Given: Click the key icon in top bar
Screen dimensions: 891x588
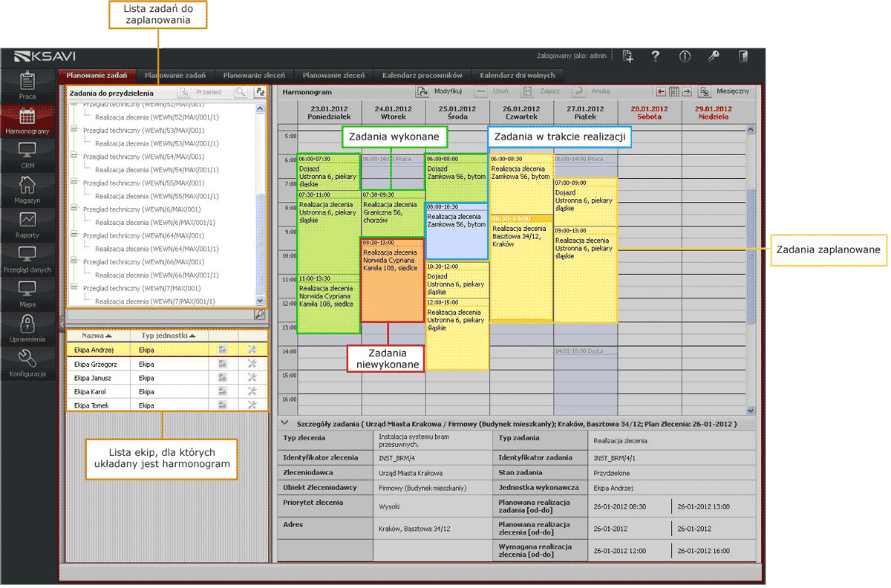Looking at the screenshot, I should (713, 56).
